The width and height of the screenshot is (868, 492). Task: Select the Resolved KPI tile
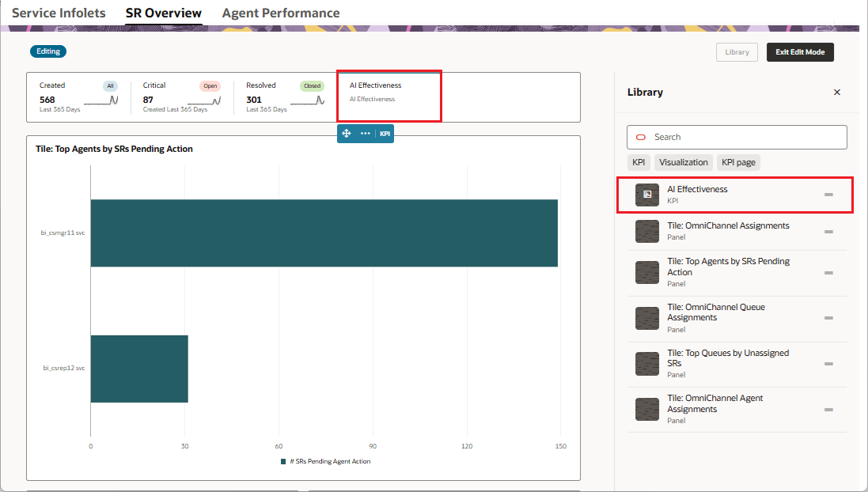point(285,97)
